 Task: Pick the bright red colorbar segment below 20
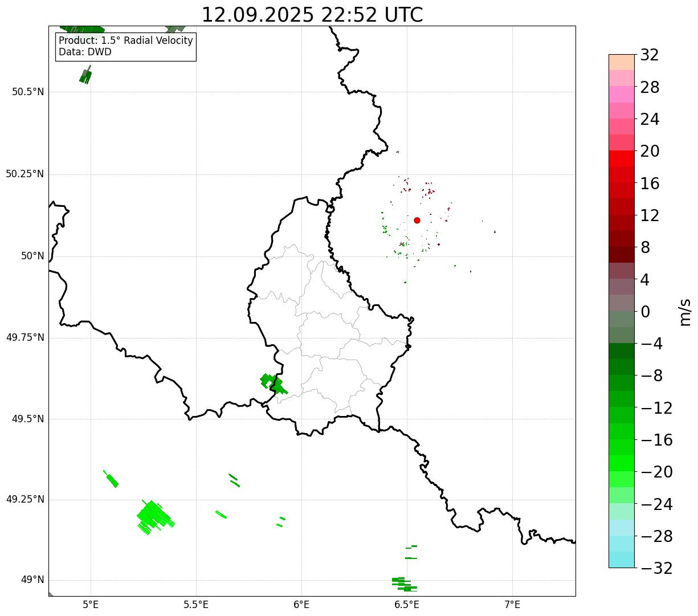[622, 159]
